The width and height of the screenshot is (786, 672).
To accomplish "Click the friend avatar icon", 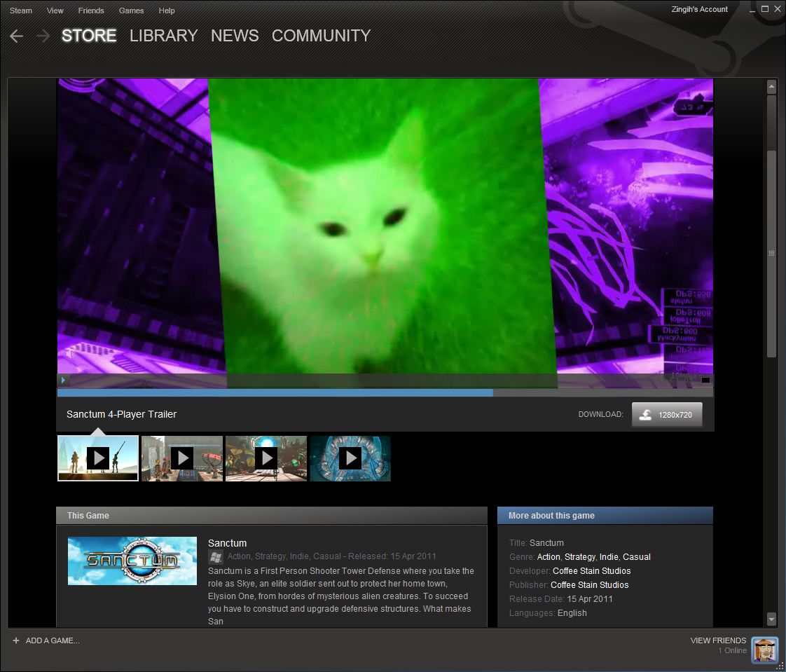I will [x=764, y=650].
